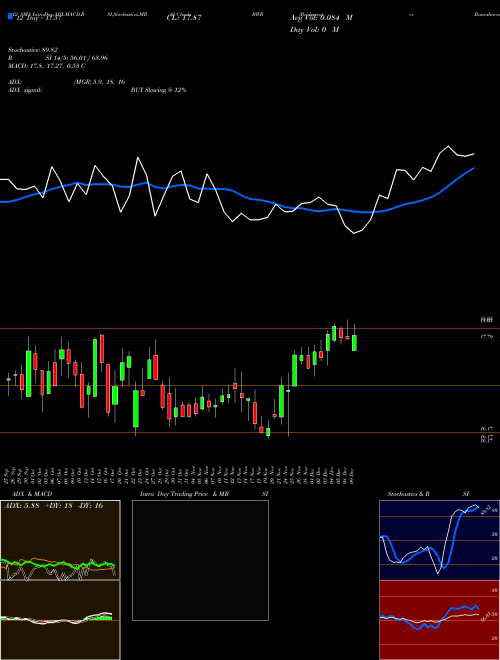Click the ADX signal: label

tap(24, 90)
